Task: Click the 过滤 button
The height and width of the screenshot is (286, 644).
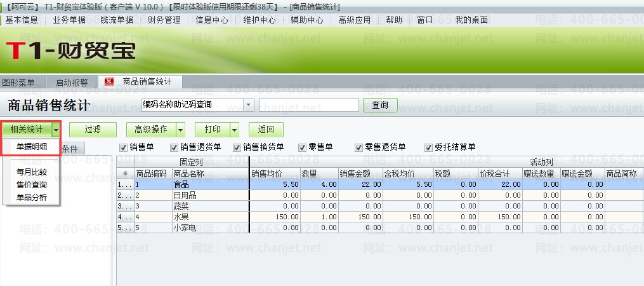Action: tap(93, 130)
